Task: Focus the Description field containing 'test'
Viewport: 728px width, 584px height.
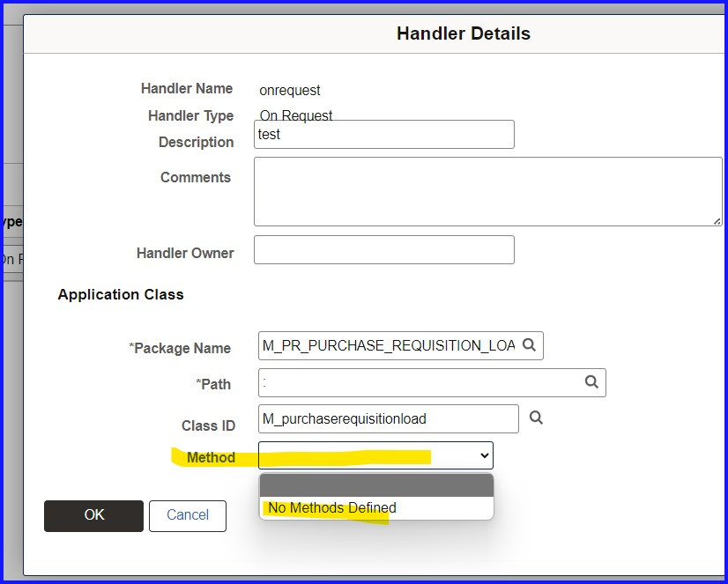Action: 384,135
